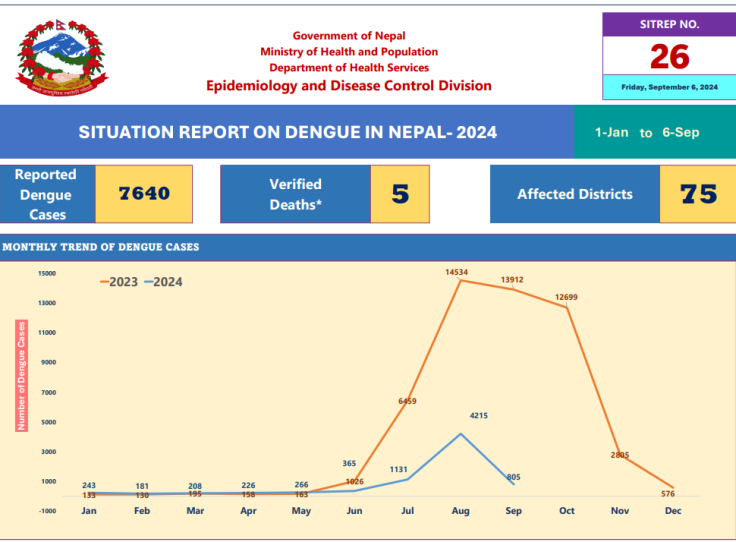
Task: Click the 181 data label for February
Action: 142,487
